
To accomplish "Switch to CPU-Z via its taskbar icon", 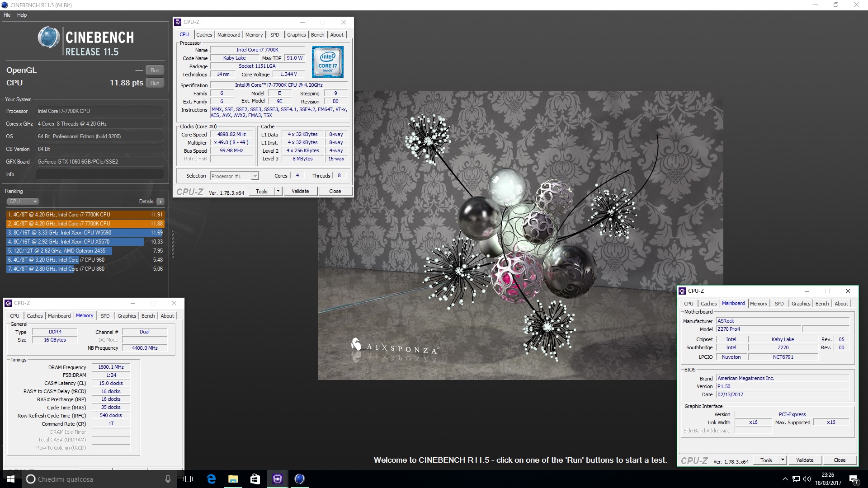I will pyautogui.click(x=277, y=479).
